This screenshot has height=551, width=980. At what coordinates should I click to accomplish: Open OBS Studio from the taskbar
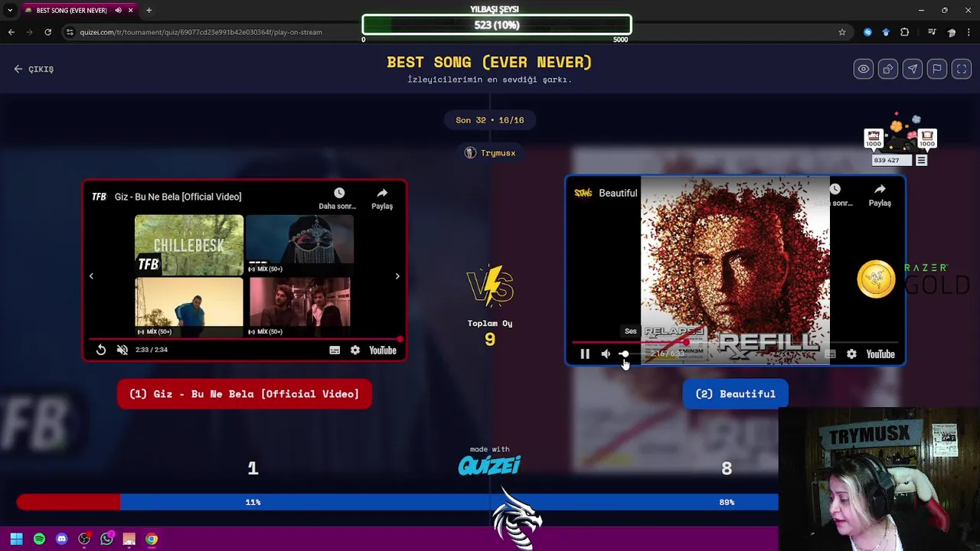pyautogui.click(x=84, y=539)
